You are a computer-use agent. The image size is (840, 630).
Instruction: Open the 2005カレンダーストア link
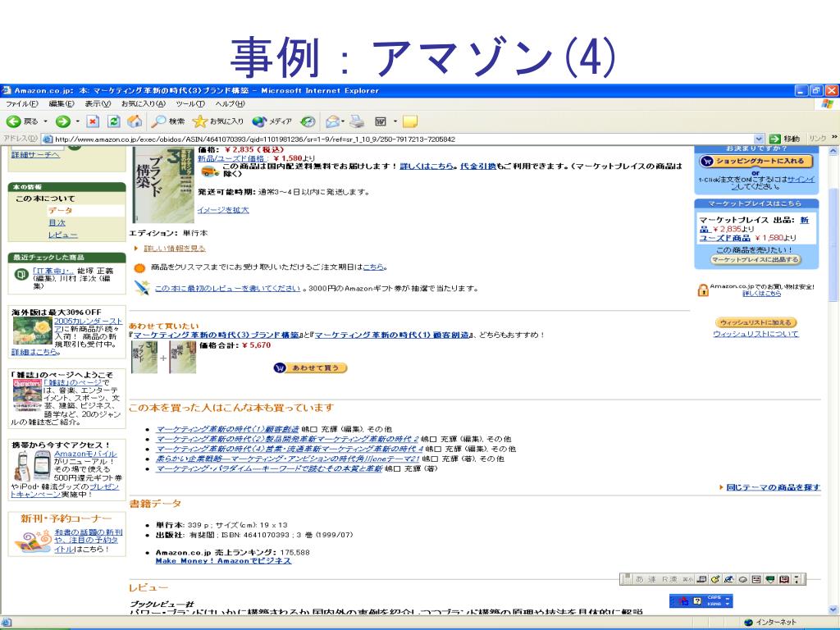[88, 325]
